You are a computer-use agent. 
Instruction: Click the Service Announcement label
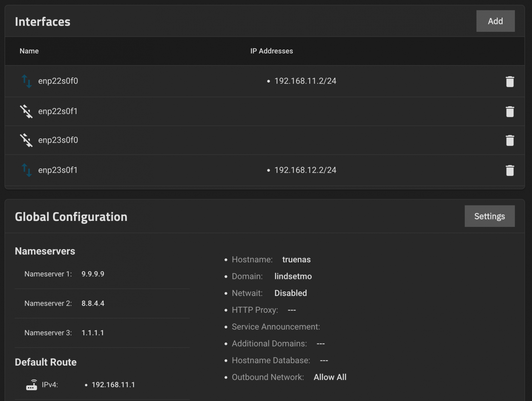276,327
